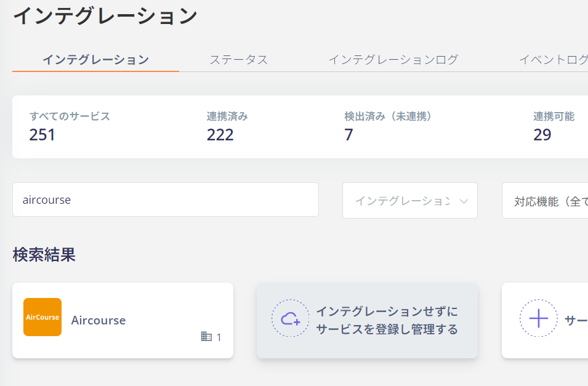This screenshot has width=588, height=386.
Task: Click the building count icon on Aircourse card
Action: tap(206, 337)
